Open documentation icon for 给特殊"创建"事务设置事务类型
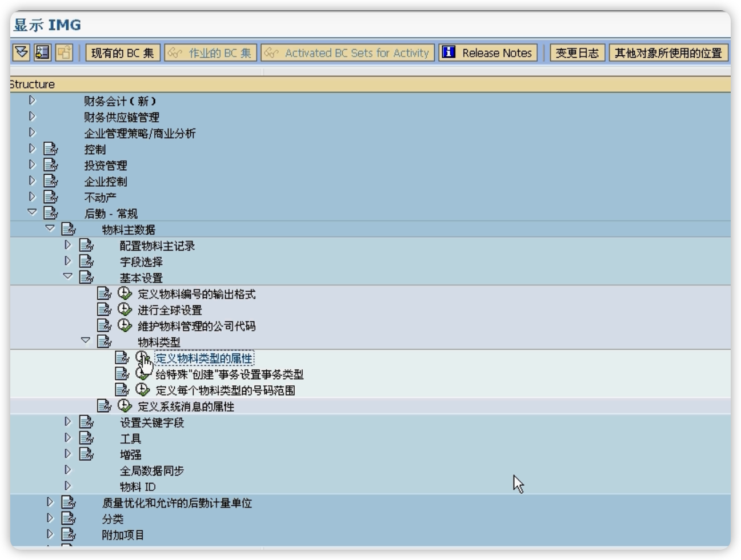 coord(122,374)
